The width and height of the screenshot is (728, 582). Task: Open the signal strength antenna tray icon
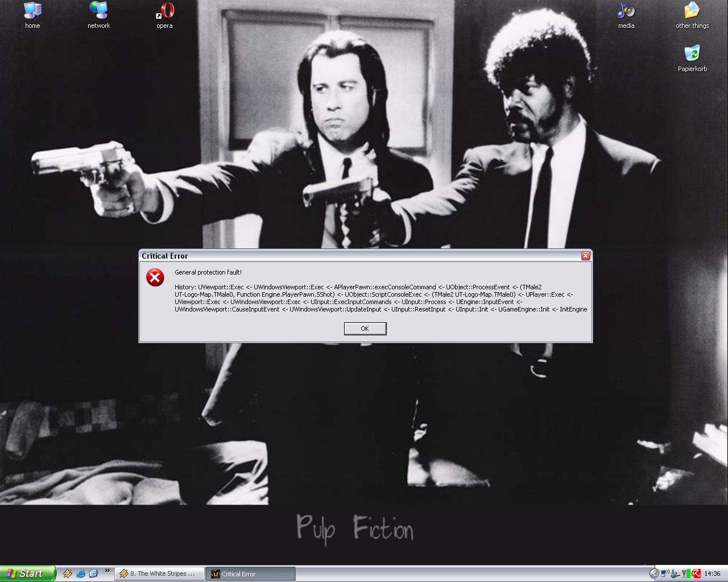point(686,573)
